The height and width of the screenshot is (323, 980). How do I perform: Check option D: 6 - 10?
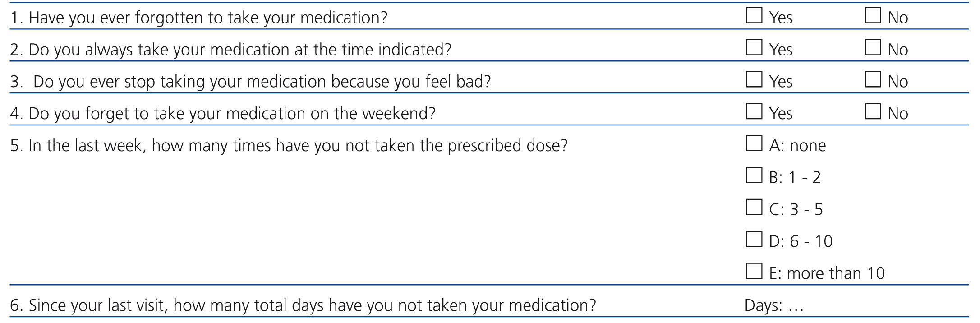click(x=754, y=239)
